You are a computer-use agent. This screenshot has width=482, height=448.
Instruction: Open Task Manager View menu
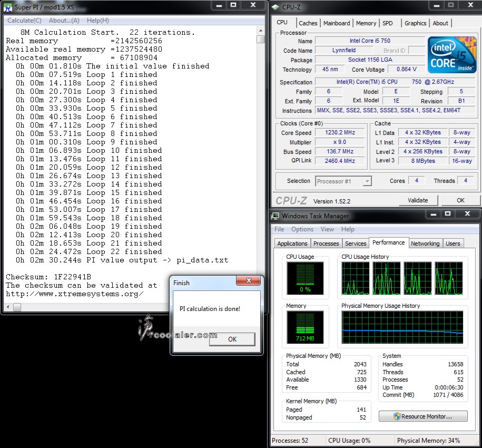point(327,229)
